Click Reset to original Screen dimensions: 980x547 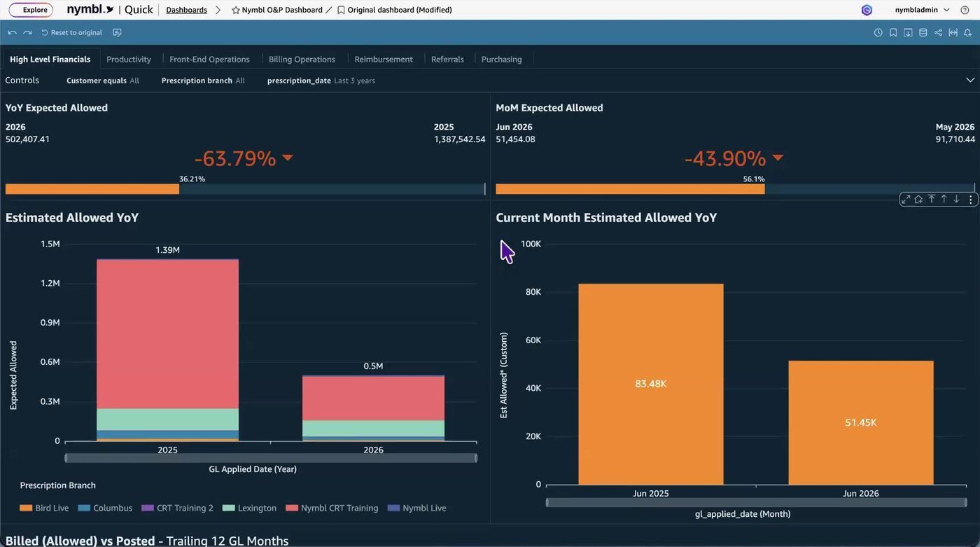tap(71, 33)
